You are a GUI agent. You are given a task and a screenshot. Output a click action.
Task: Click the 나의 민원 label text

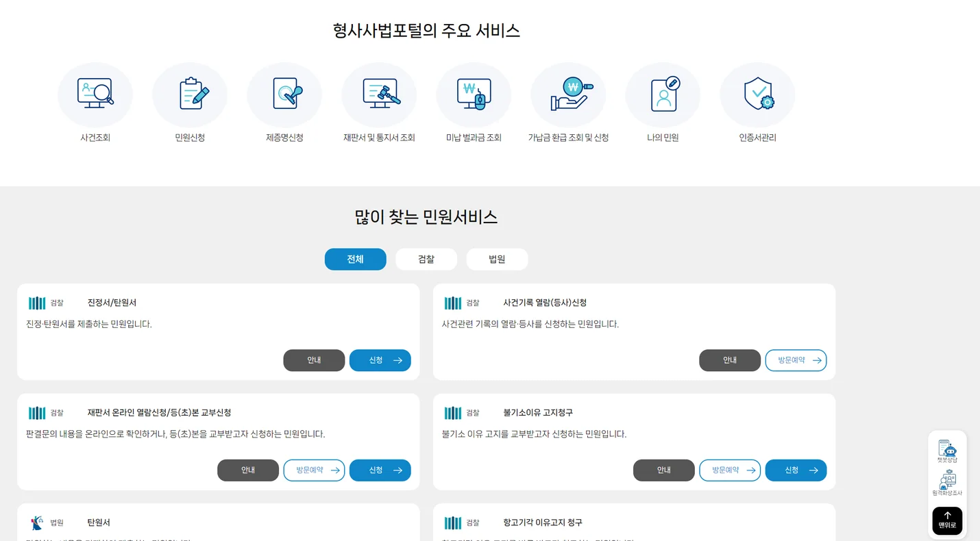pos(663,138)
